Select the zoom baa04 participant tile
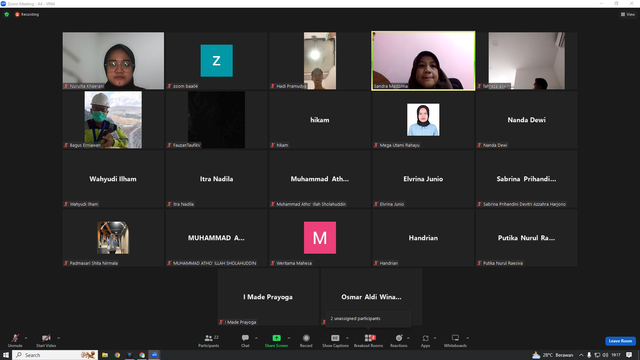The height and width of the screenshot is (360, 640). [216, 60]
